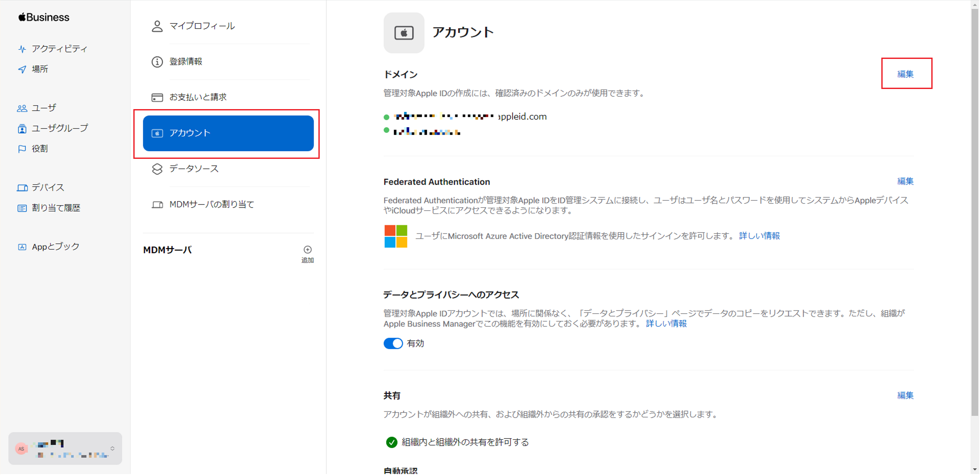Screen dimensions: 980x475
Task: Click the green checkmark for sharing permission
Action: tap(392, 442)
